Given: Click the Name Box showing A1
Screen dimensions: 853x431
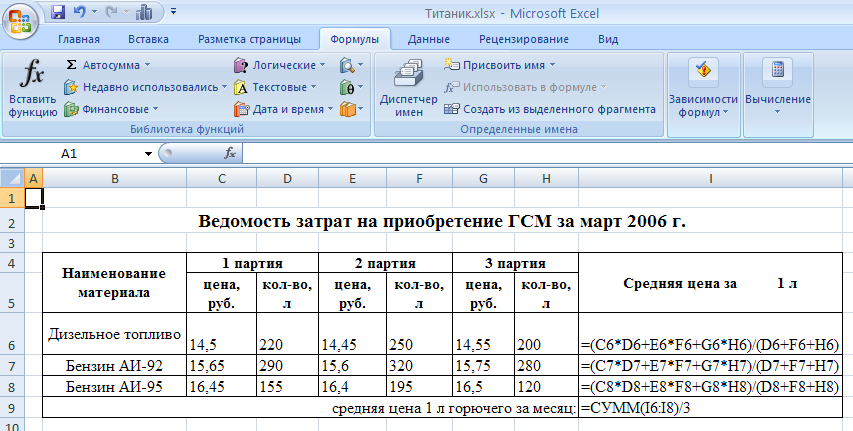Looking at the screenshot, I should [x=71, y=154].
